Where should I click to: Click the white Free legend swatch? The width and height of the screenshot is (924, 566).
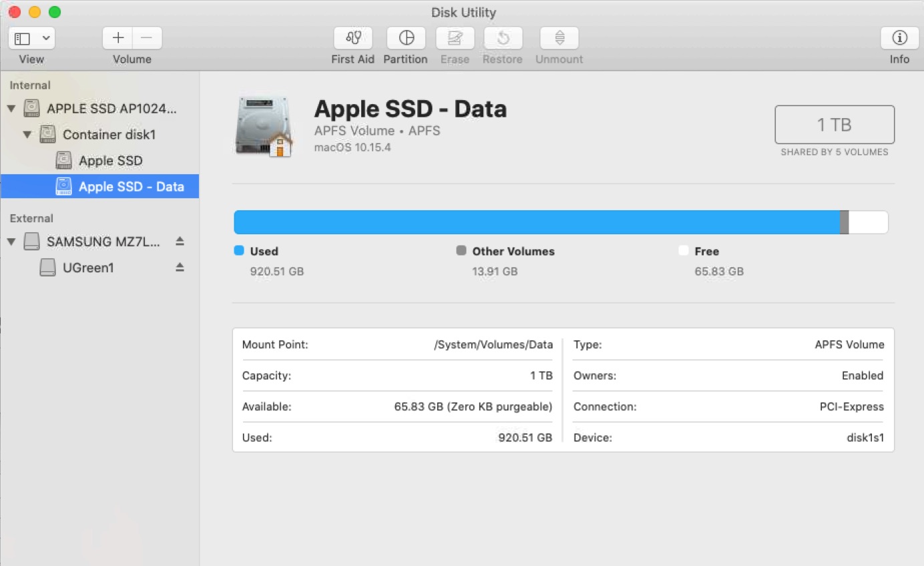pyautogui.click(x=683, y=250)
